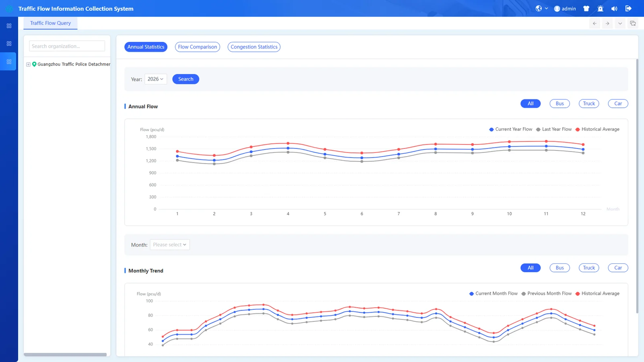644x362 pixels.
Task: Toggle Previous Month Flow legend series
Action: (546, 294)
